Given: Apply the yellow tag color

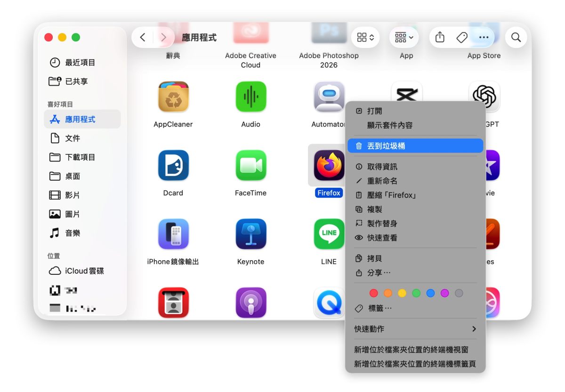Looking at the screenshot, I should pyautogui.click(x=402, y=293).
